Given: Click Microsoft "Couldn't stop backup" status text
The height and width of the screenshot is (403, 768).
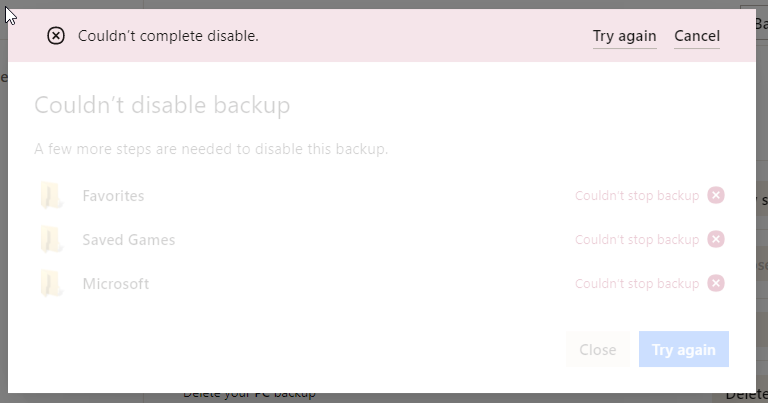Looking at the screenshot, I should pos(636,284).
